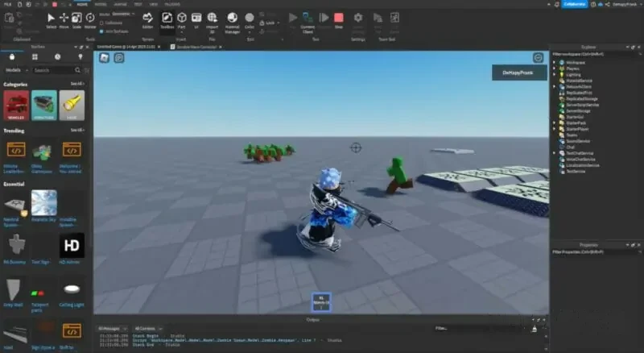Click the Explorer filter workspace field
This screenshot has width=644, height=353.
[595, 54]
